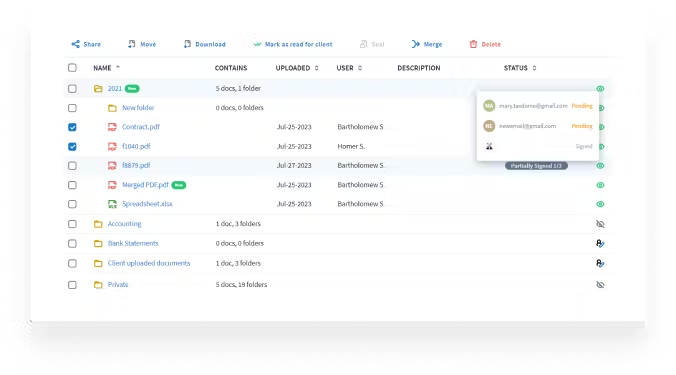Mark selected files as read for client
676x375 pixels.
292,44
